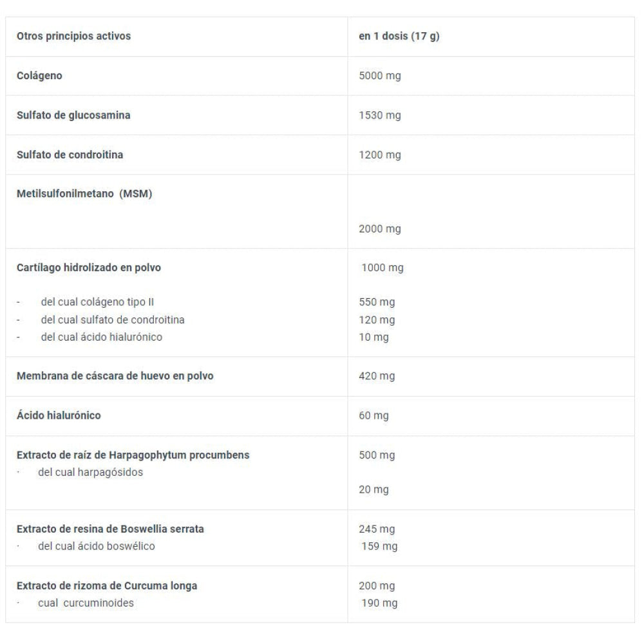The image size is (644, 644).
Task: Click the 2000 mg MSM value
Action: coord(379,229)
